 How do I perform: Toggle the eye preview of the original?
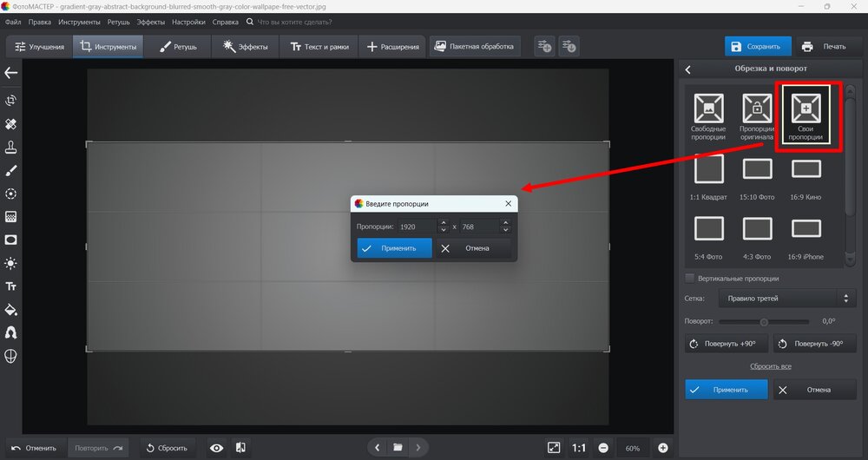click(216, 448)
